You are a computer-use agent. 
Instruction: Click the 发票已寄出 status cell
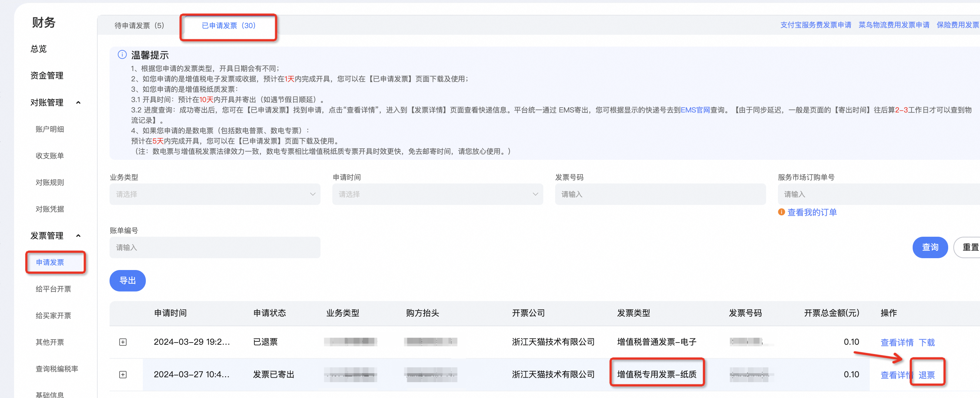[273, 375]
